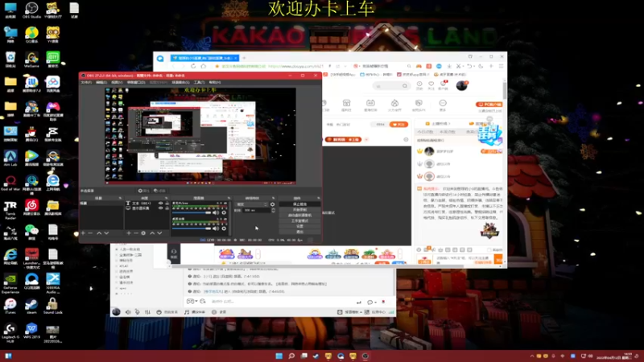
Task: Open the File menu in OBS
Action: pos(86,82)
